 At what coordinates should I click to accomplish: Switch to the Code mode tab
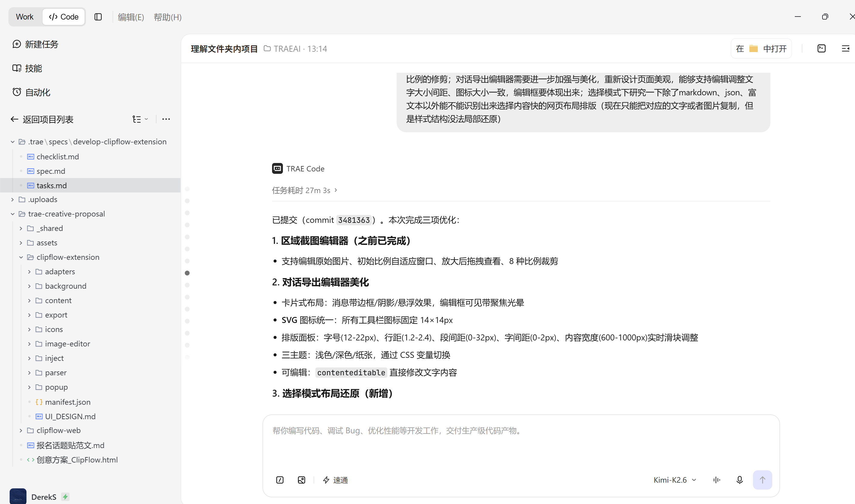tap(64, 17)
